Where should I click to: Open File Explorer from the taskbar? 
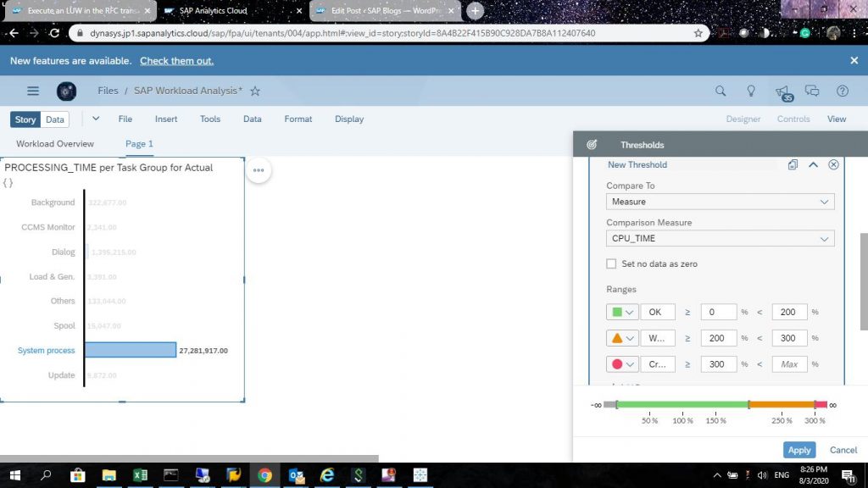coord(109,475)
